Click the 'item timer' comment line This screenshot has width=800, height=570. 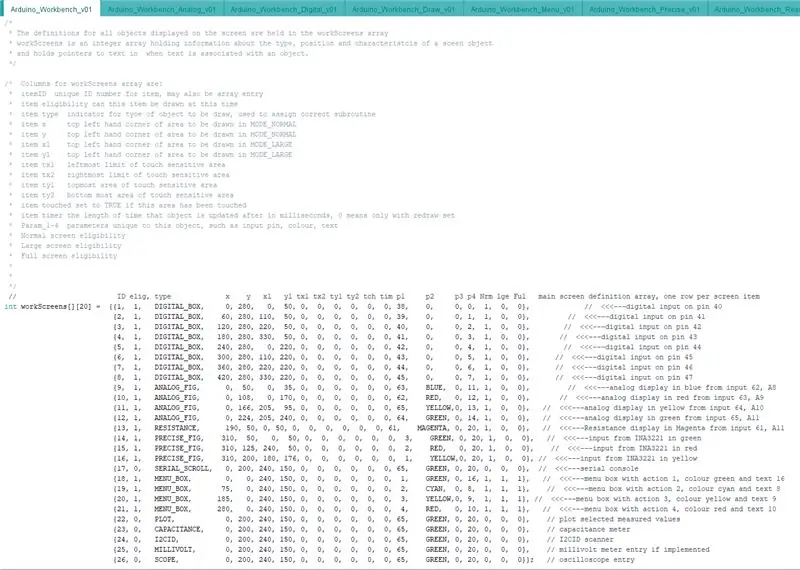pyautogui.click(x=237, y=215)
